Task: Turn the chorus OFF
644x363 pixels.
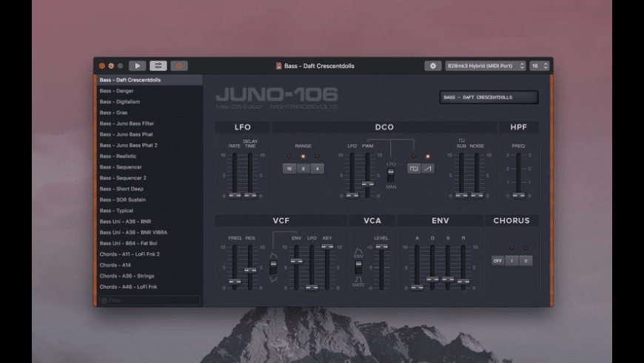Action: (497, 261)
